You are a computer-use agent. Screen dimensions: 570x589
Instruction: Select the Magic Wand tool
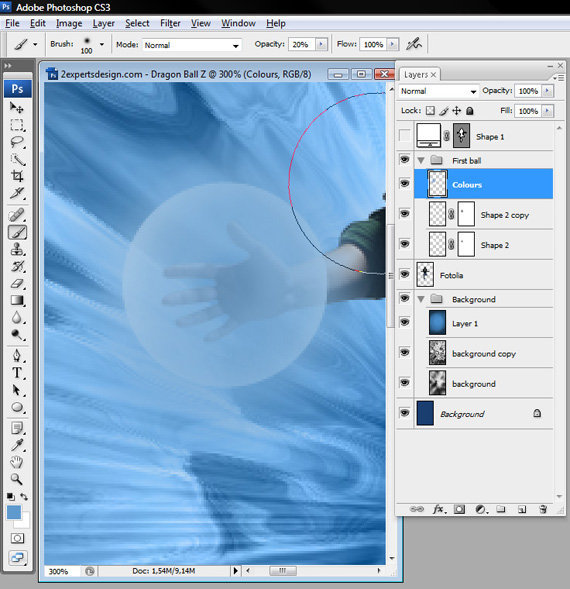17,159
